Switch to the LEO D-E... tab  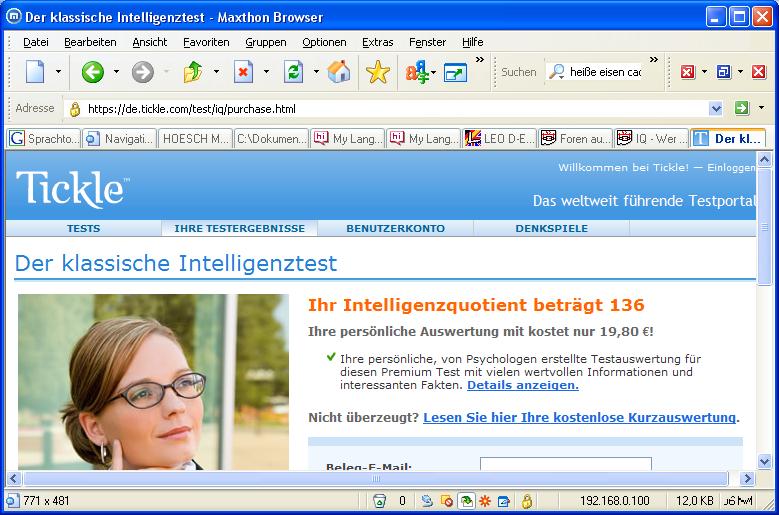pos(500,139)
